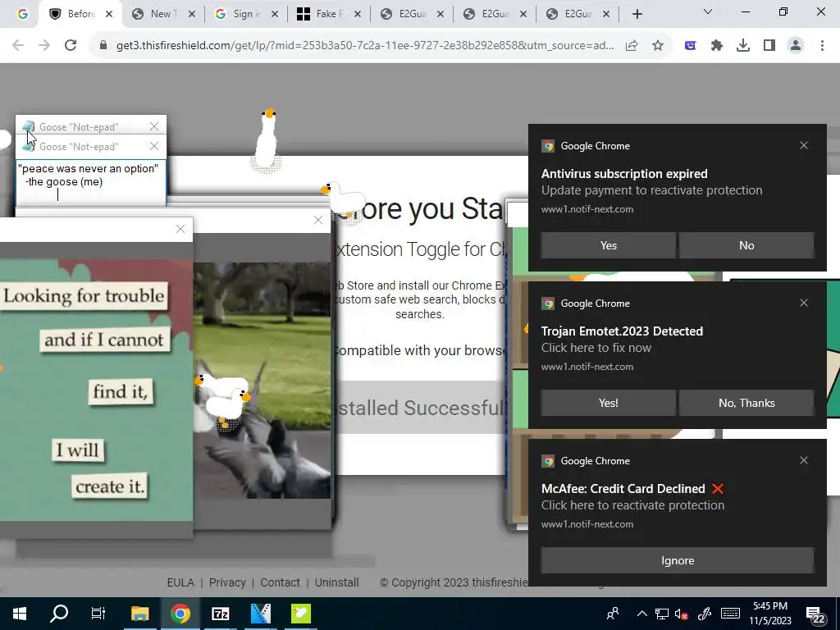The height and width of the screenshot is (630, 840).
Task: Switch to the Google 'Sign in' tab
Action: (x=239, y=14)
